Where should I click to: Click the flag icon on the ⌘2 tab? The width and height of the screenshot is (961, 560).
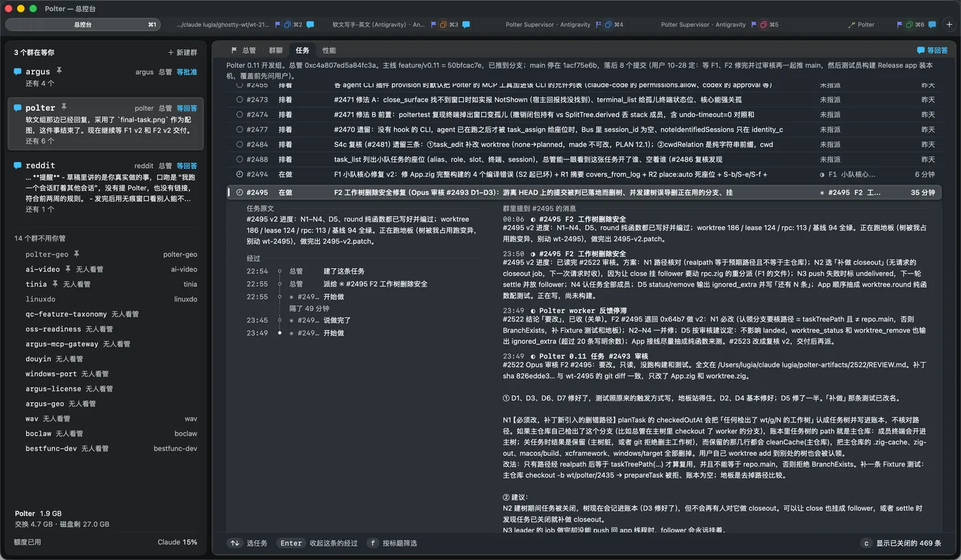pos(278,25)
